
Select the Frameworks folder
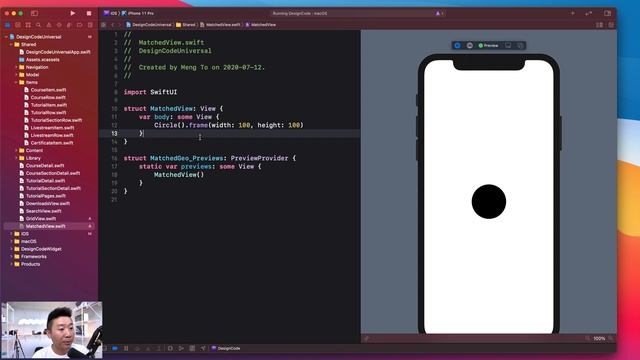pos(30,256)
